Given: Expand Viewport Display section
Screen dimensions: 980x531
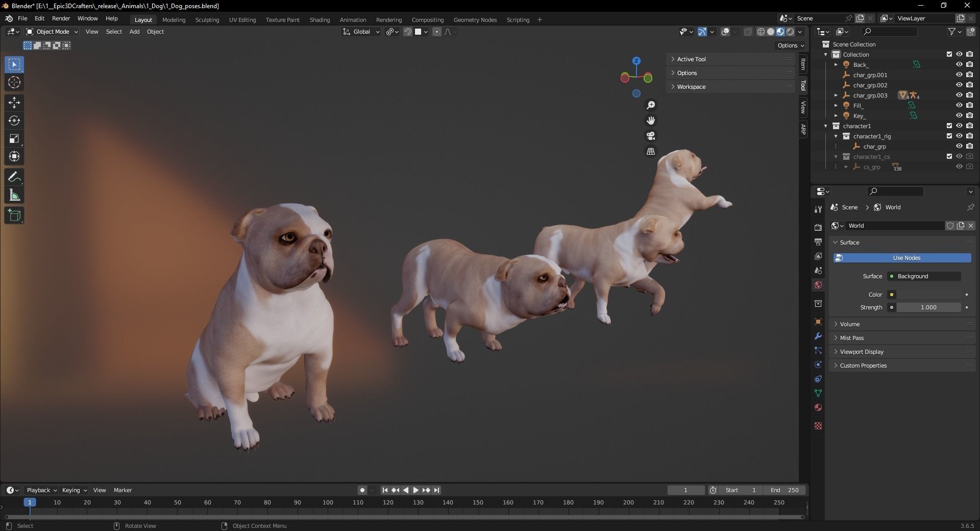Looking at the screenshot, I should 902,352.
